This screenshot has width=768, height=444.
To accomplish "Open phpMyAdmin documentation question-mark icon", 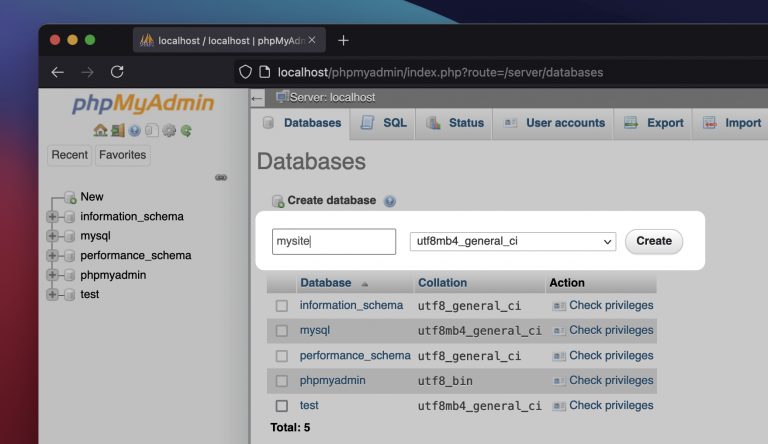I will 134,130.
